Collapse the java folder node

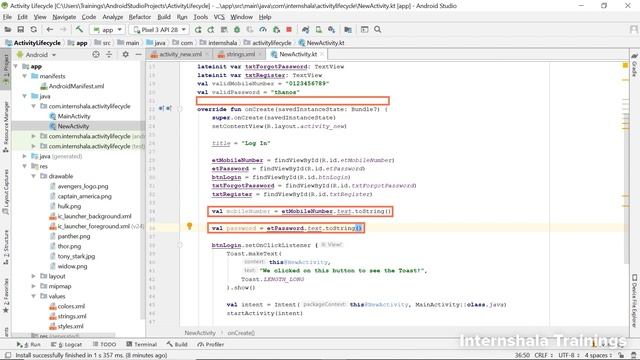point(24,96)
